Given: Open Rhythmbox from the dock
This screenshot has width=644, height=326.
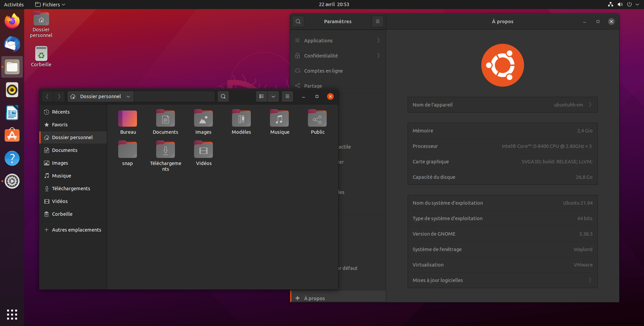Looking at the screenshot, I should coord(12,90).
